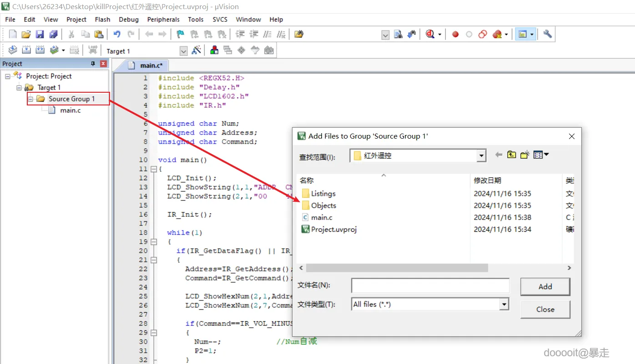Click the Undo arrow in toolbar
The height and width of the screenshot is (364, 635).
click(117, 34)
